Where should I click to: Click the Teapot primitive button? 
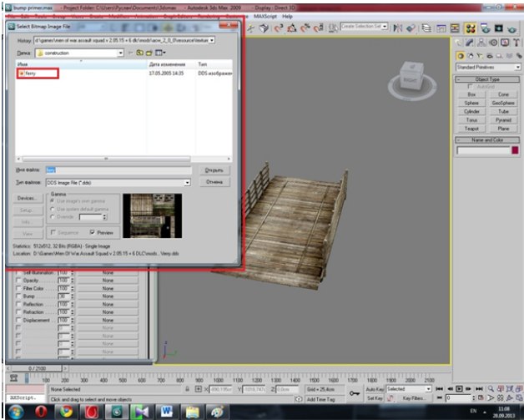tap(471, 129)
